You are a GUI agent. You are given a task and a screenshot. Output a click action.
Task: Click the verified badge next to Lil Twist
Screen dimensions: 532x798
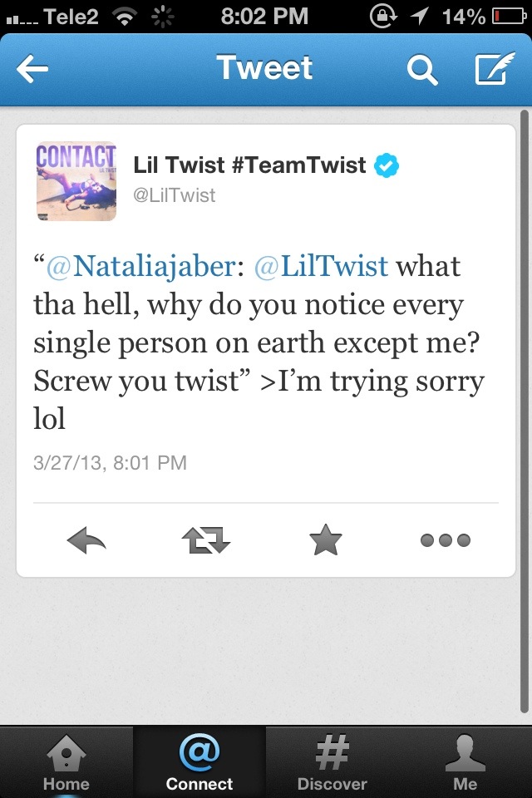point(387,165)
